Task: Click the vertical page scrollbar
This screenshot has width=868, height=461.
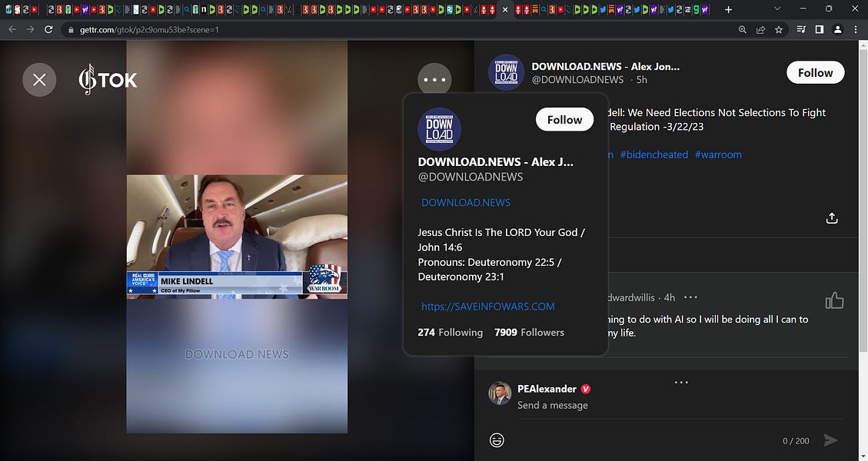Action: (x=863, y=154)
